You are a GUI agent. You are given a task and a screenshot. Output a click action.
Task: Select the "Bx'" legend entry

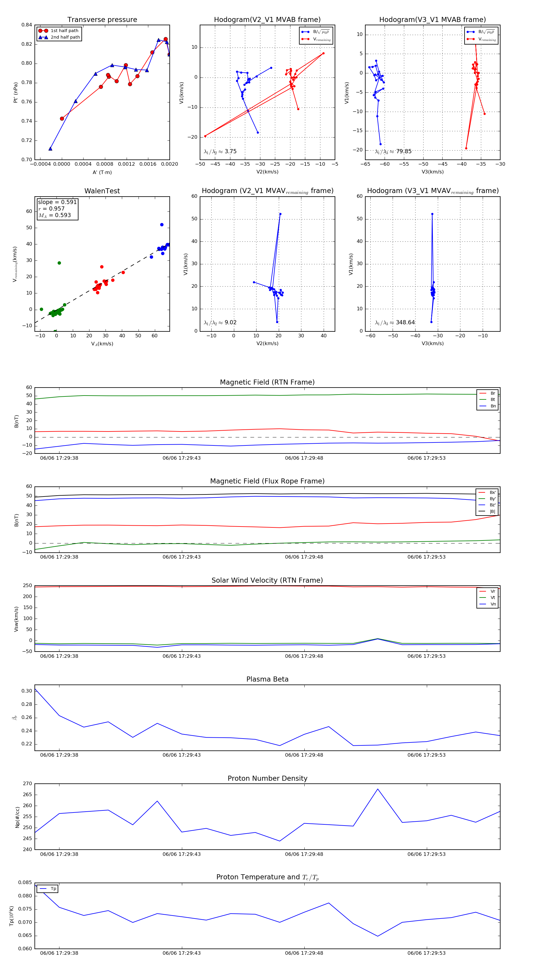pyautogui.click(x=487, y=492)
